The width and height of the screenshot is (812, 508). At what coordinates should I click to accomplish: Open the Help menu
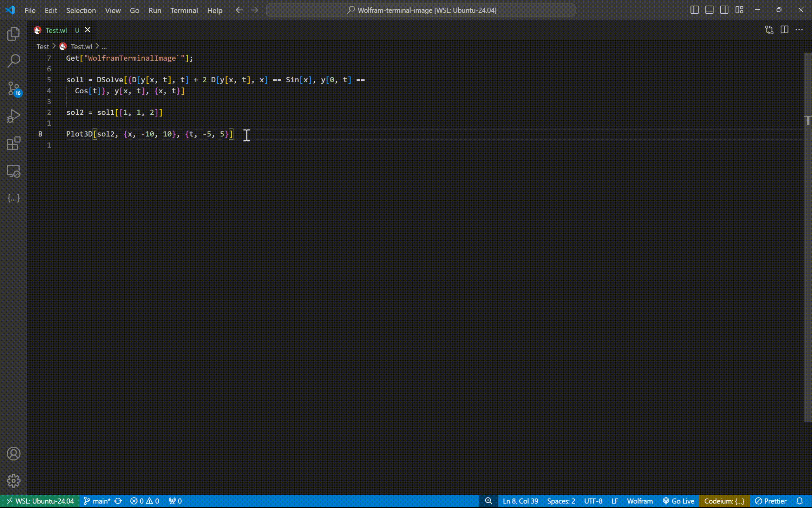(215, 10)
